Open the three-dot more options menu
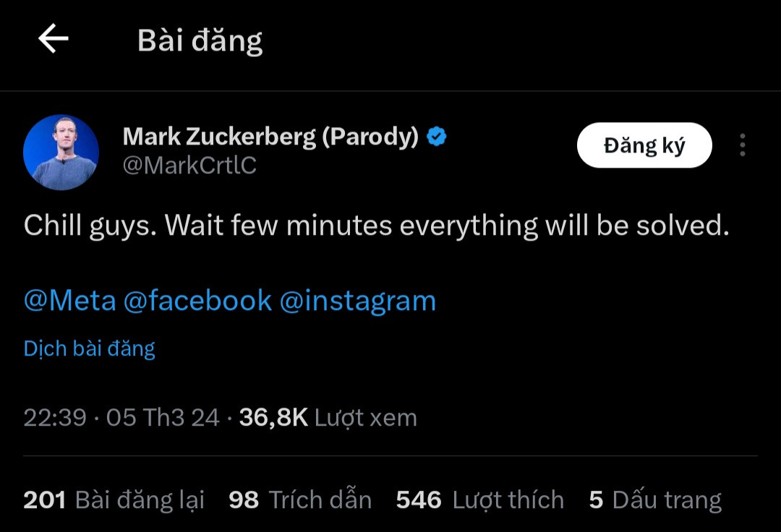Image resolution: width=781 pixels, height=532 pixels. pyautogui.click(x=742, y=145)
